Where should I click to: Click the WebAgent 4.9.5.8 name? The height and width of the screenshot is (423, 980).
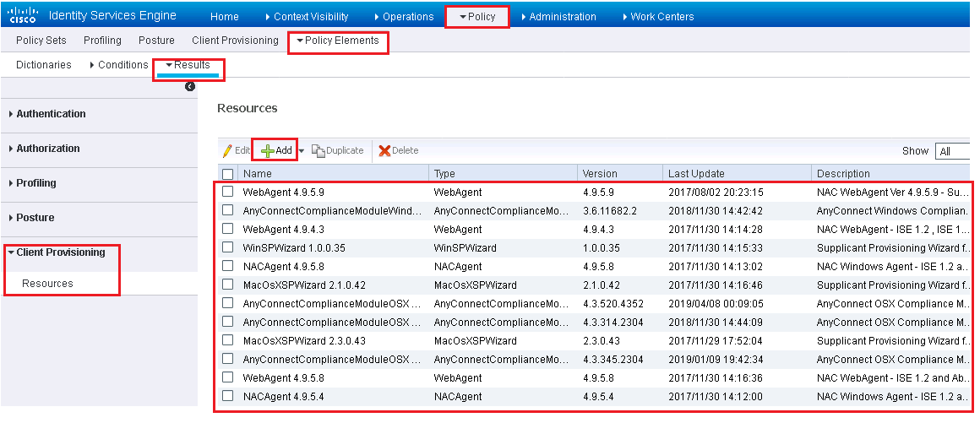(x=284, y=378)
